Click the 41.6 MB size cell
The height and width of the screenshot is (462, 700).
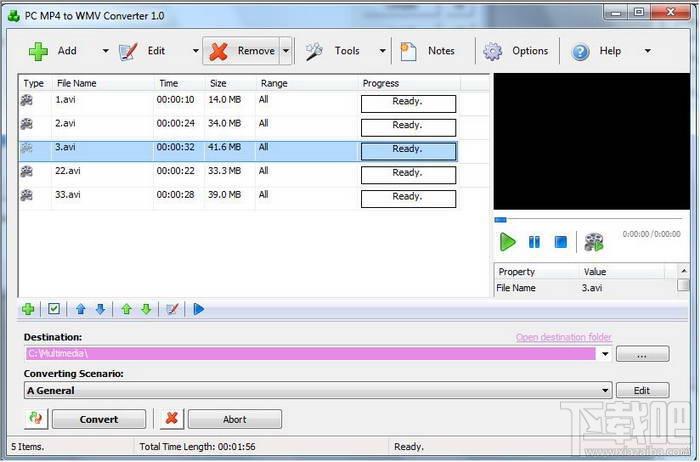[x=225, y=147]
